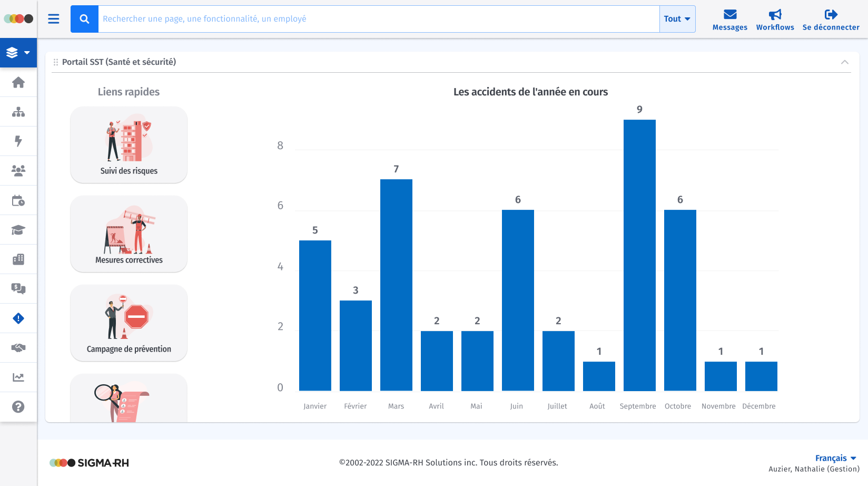Open employees group sidebar icon
Viewport: 868px width, 486px height.
click(18, 171)
